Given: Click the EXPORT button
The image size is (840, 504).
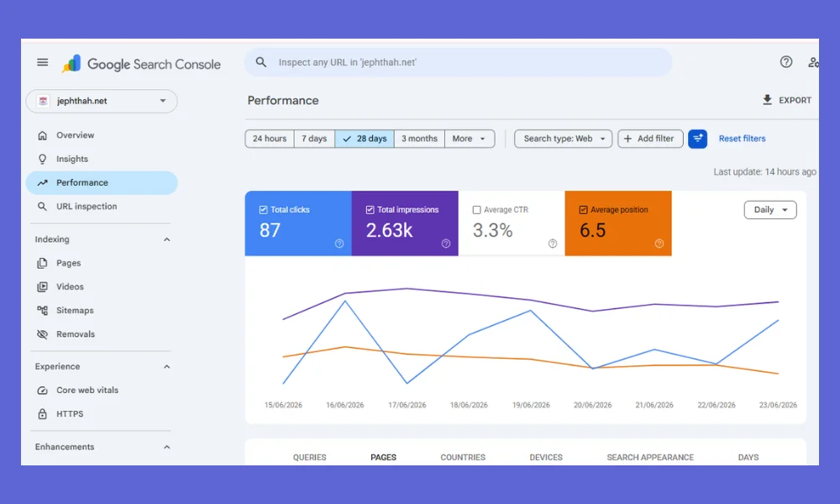Looking at the screenshot, I should click(786, 100).
